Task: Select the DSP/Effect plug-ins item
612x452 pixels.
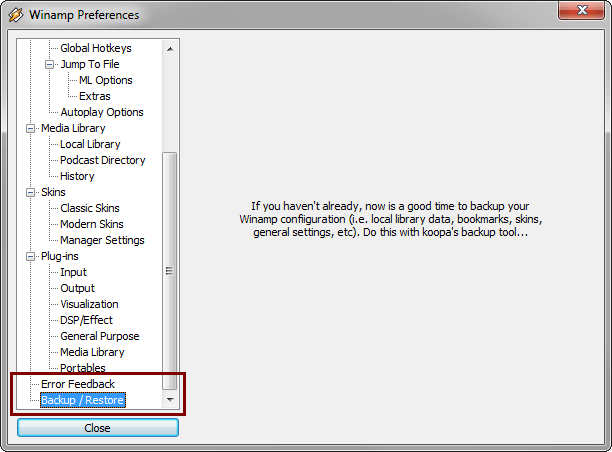Action: [x=86, y=320]
